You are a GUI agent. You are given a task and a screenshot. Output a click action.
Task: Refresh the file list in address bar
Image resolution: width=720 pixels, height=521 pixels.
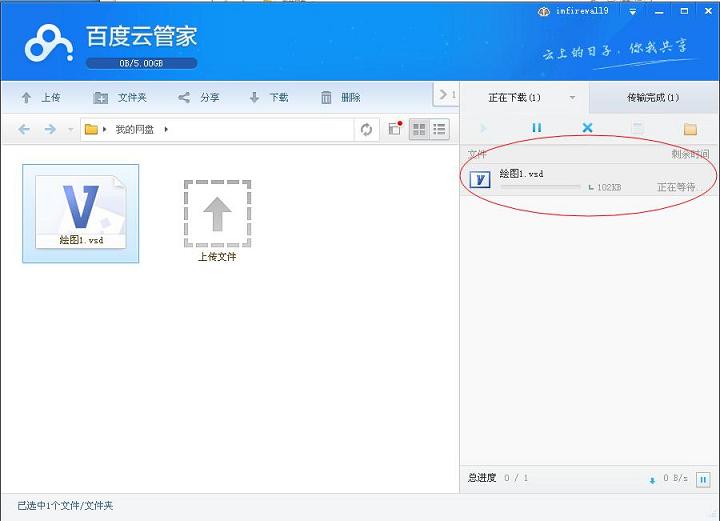[367, 130]
